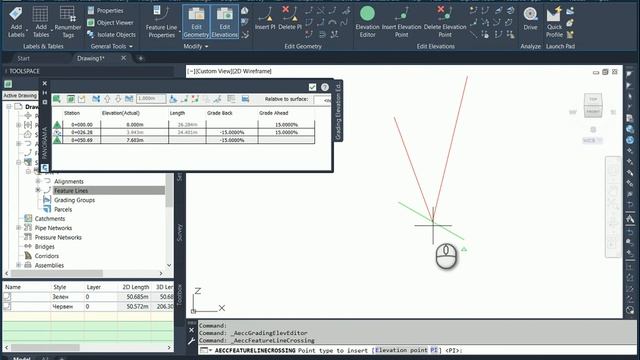640x360 pixels.
Task: Click the Delete PI tool
Action: (290, 18)
